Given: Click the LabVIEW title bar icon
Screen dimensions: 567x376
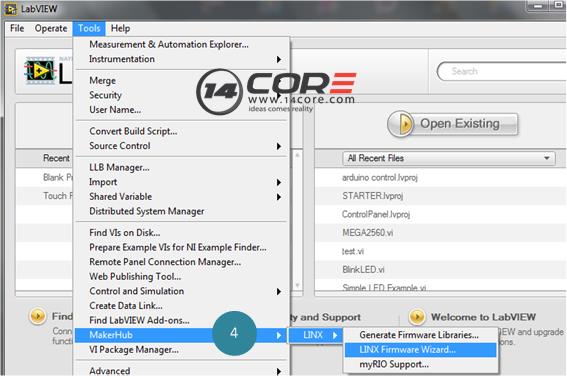Looking at the screenshot, I should (10, 9).
